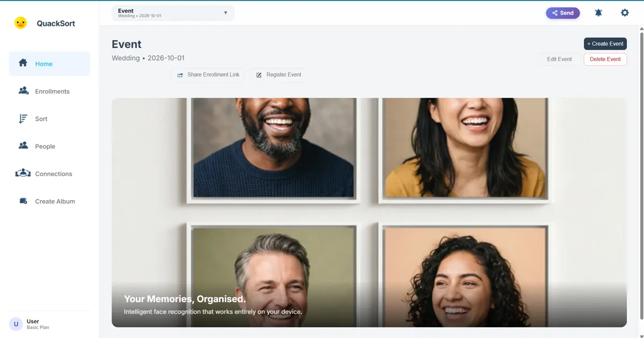644x338 pixels.
Task: Click the + Create Event button
Action: [605, 44]
